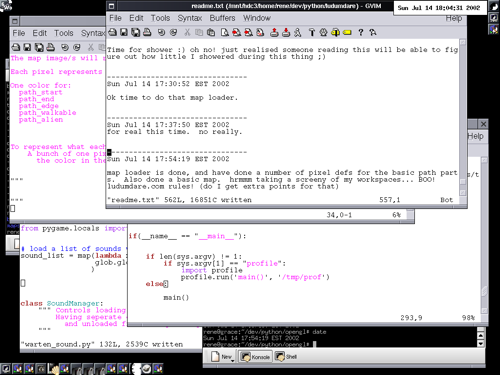
Task: Click Find icon in readme.txt GVIM toolbar
Action: coord(225,32)
